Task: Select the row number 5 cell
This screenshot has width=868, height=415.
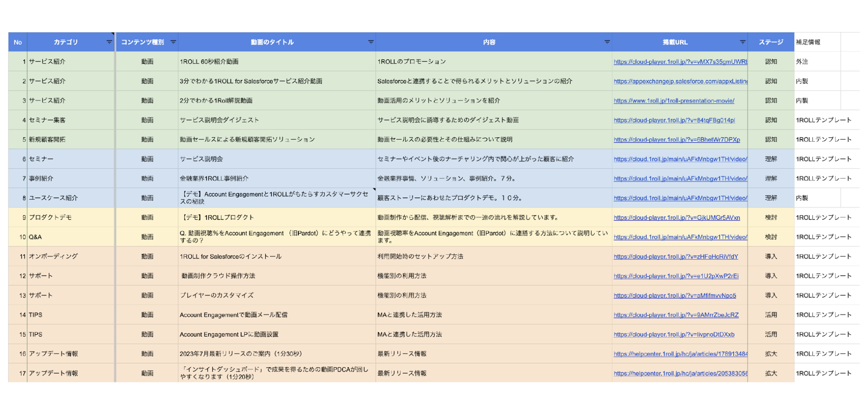Action: [19, 139]
